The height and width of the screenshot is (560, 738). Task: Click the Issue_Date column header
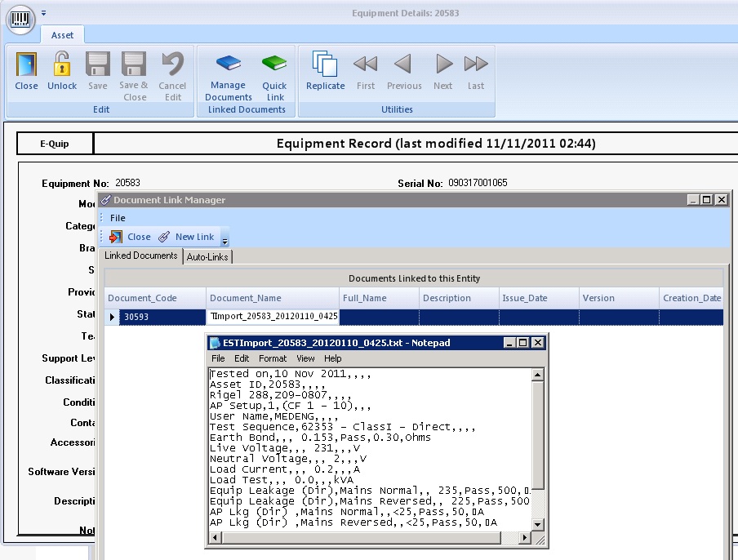pos(539,298)
